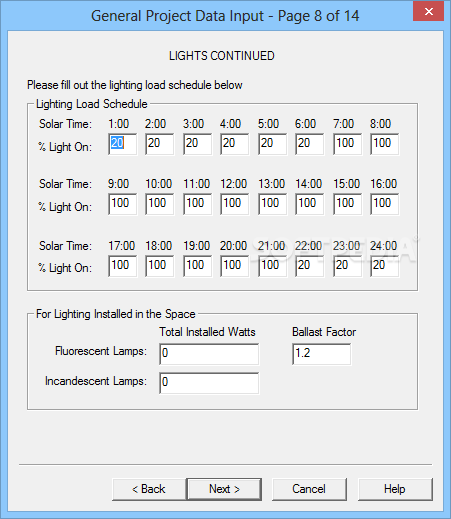Click the 'Incandescent Lamps:' label

96,381
